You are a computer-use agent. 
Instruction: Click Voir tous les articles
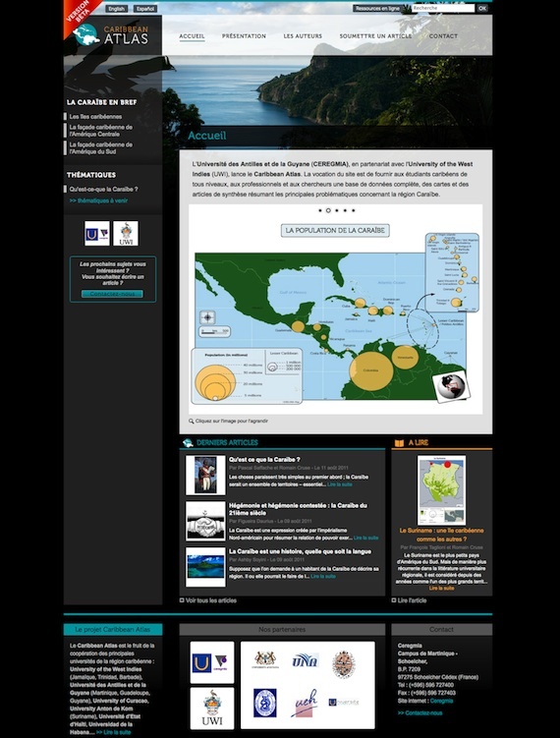(211, 600)
